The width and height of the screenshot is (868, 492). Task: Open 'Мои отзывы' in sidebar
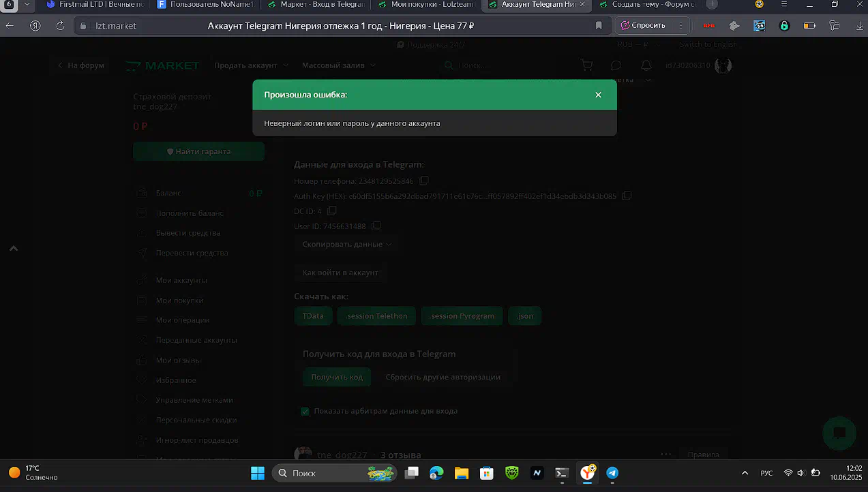[x=178, y=360]
